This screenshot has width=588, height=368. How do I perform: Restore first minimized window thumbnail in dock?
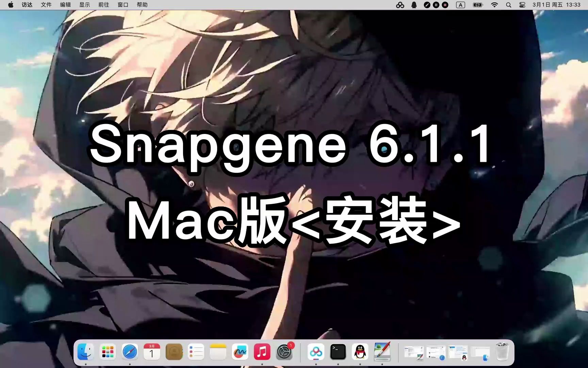[414, 353]
